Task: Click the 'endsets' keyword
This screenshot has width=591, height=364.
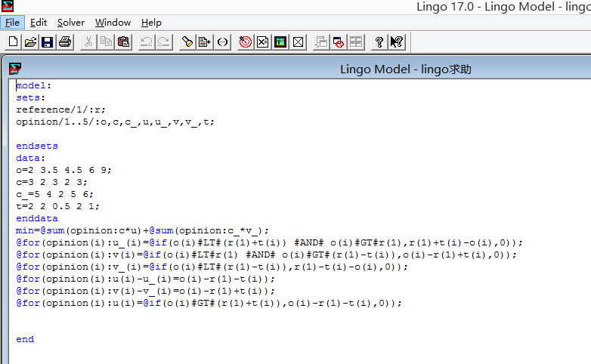Action: pos(37,146)
